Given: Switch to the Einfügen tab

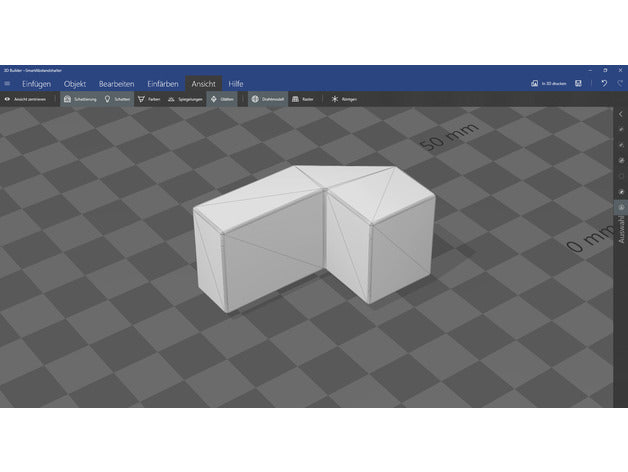Looking at the screenshot, I should coord(36,84).
